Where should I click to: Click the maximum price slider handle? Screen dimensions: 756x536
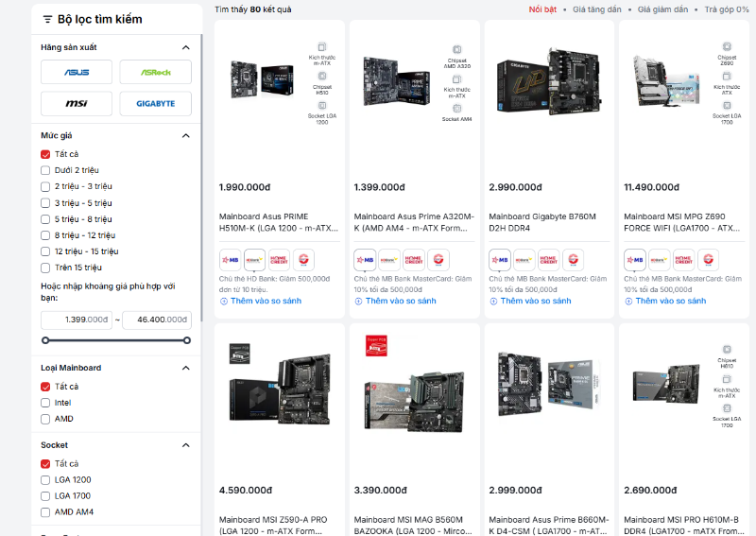click(187, 340)
